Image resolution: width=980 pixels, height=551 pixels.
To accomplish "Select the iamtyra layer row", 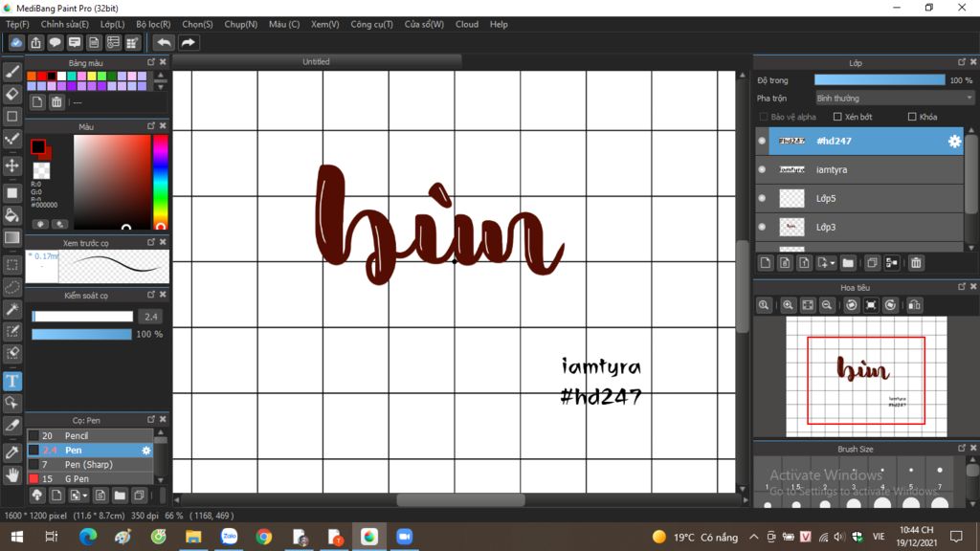I will point(859,170).
